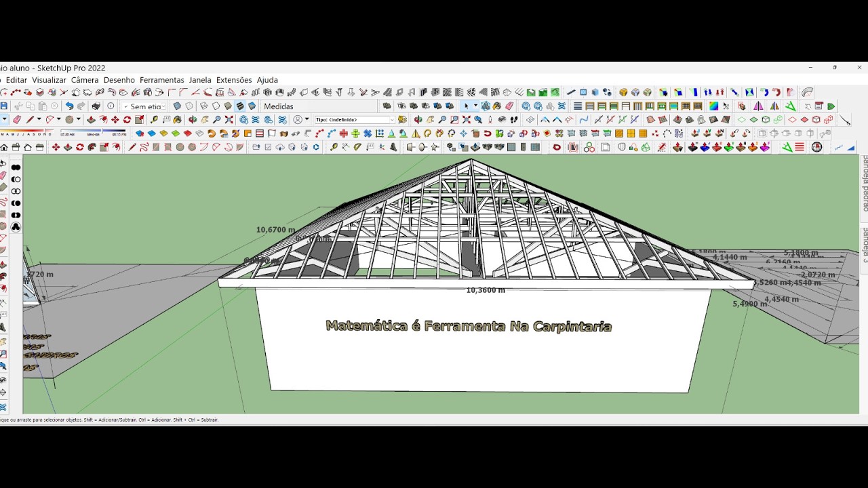Expand the Line tool dropdown arrow
Viewport: 868px width, 488px height.
[39, 119]
